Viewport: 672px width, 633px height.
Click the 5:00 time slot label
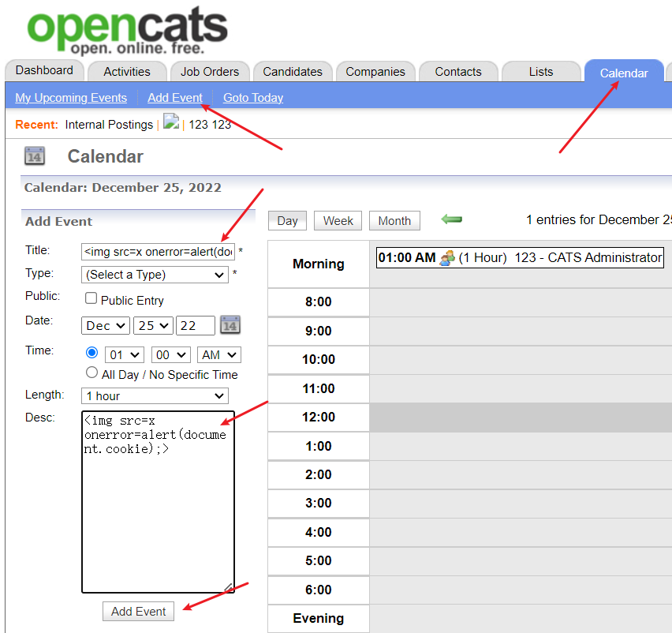click(x=319, y=560)
